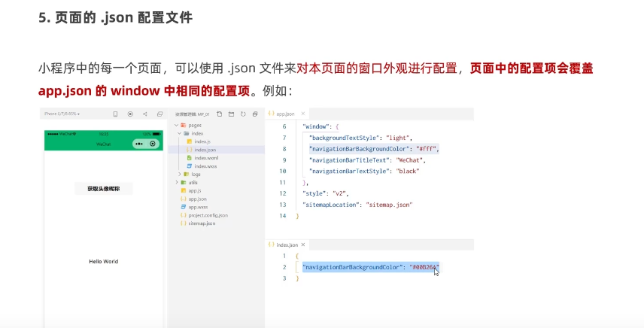Click the refresh icon in explorer header
644x328 pixels.
coord(243,114)
